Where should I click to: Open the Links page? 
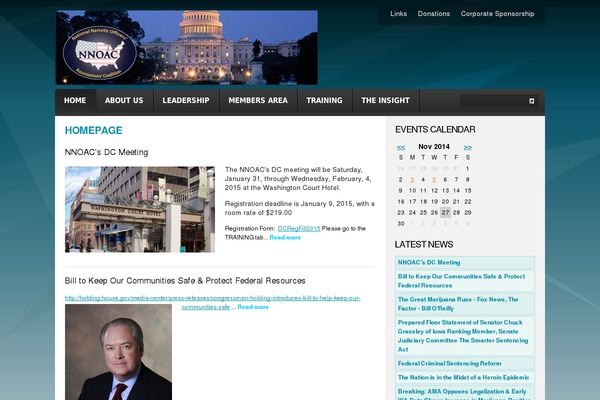[398, 14]
